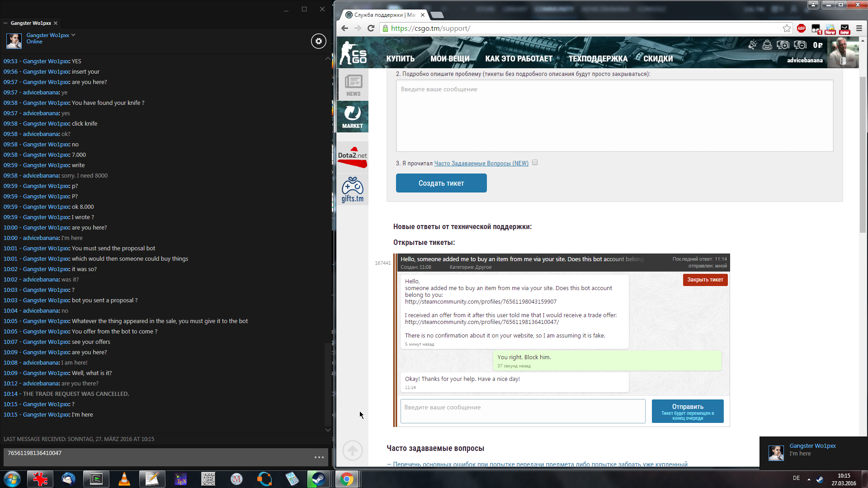Expand Gangster Wo1pxx name dropdown arrow

[x=73, y=35]
